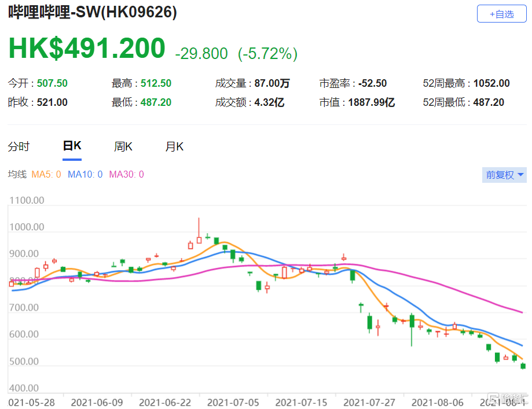Viewport: 532px width, 409px height.
Task: Click the 2021-06-22 date axis label
Action: (165, 403)
